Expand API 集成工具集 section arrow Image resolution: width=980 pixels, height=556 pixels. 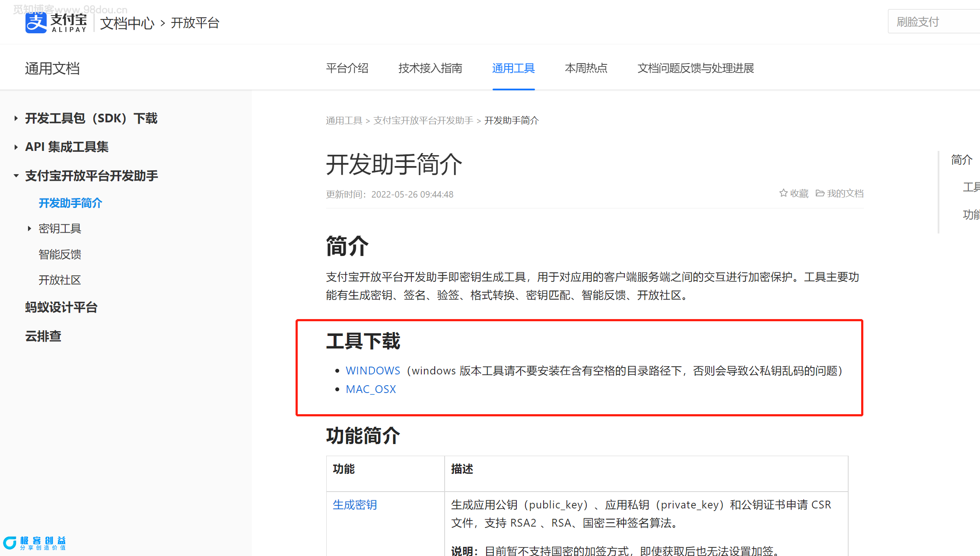(16, 147)
